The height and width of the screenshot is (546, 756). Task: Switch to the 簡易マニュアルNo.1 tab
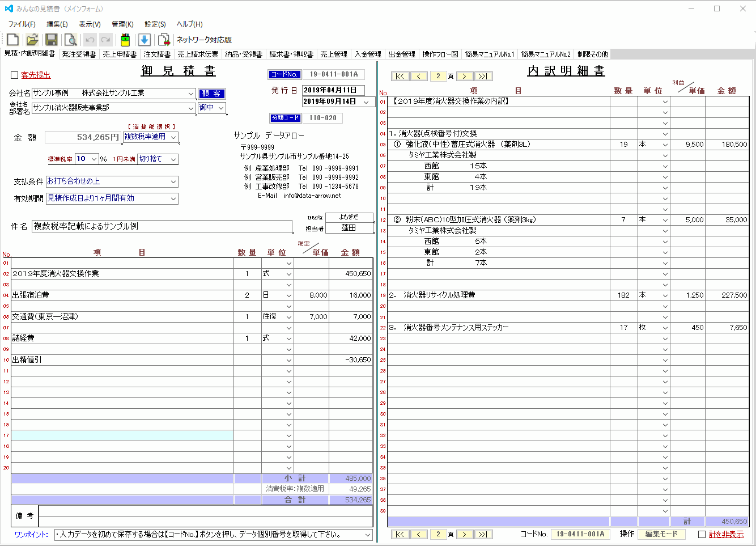(490, 54)
